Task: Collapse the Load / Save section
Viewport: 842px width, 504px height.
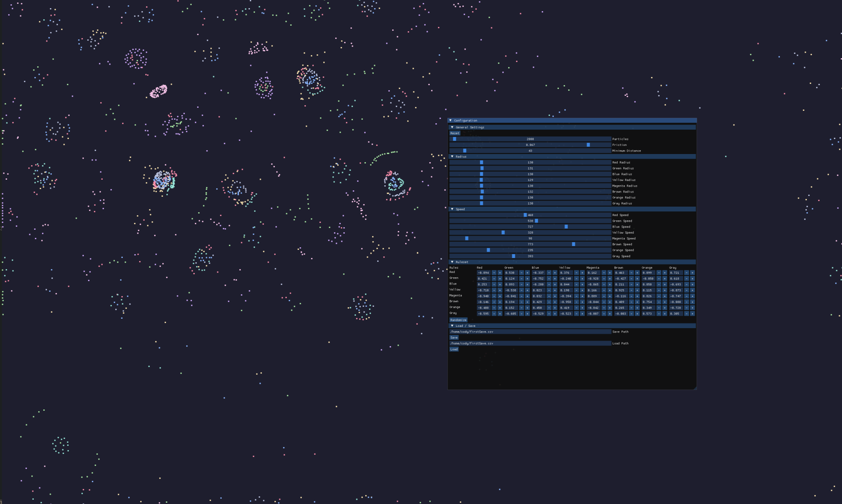Action: [452, 326]
